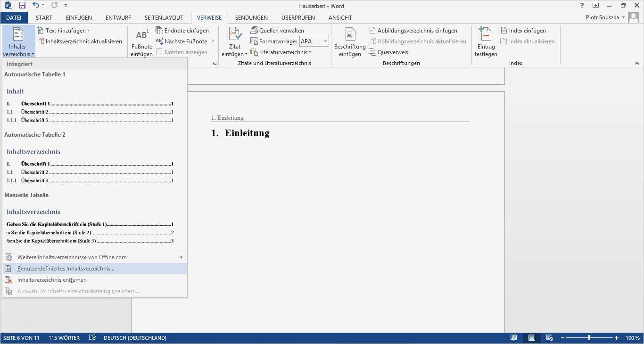The width and height of the screenshot is (644, 344).
Task: Change language via DEUTSCH (DEUTSCHLAND)
Action: tap(135, 338)
